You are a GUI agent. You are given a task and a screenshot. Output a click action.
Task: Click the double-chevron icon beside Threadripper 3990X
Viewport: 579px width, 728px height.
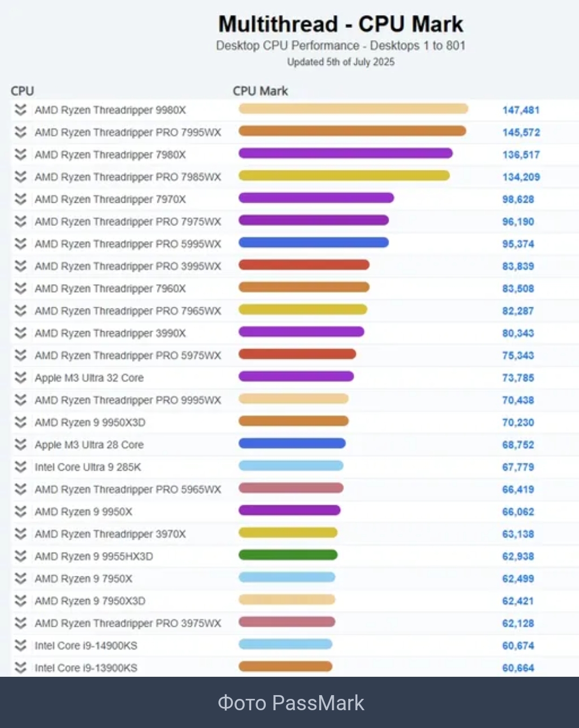[20, 333]
